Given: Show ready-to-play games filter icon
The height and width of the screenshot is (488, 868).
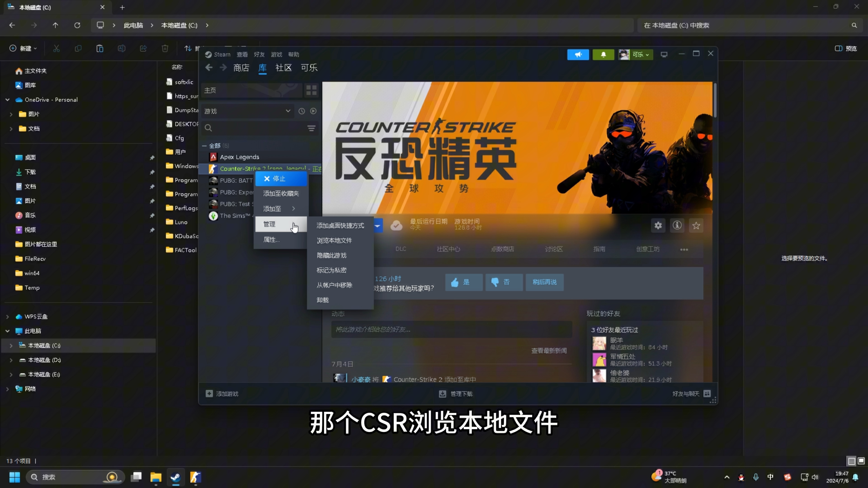Looking at the screenshot, I should pos(313,111).
